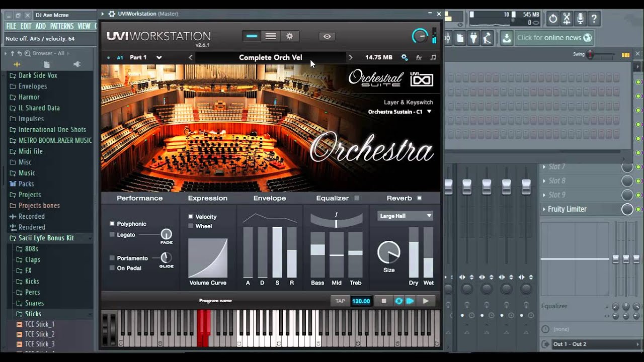Open the ADD menu
The image size is (644, 362).
coord(41,26)
